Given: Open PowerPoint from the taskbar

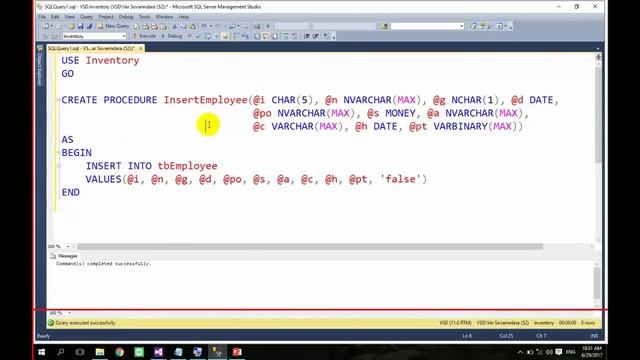Looking at the screenshot, I should click(x=237, y=352).
